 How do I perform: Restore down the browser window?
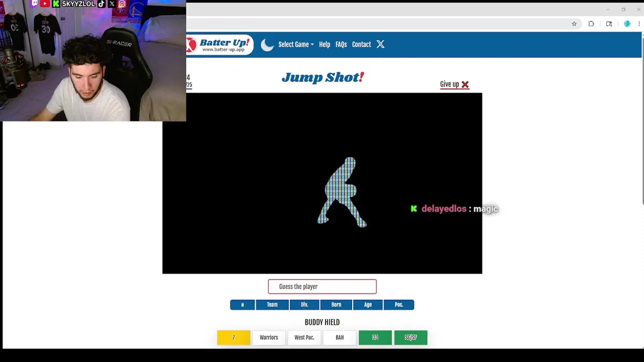point(623,10)
